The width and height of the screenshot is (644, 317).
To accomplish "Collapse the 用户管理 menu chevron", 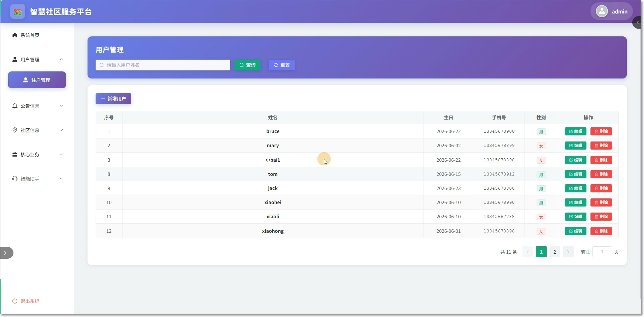I will click(61, 59).
